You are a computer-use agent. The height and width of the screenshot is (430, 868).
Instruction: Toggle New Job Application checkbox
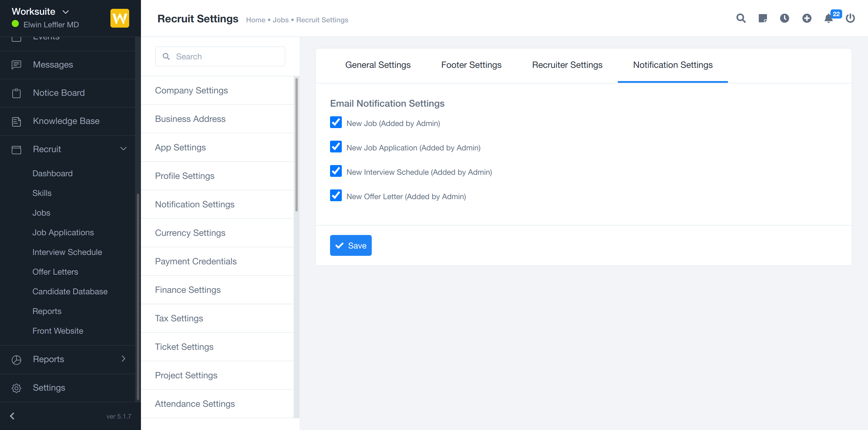pos(336,147)
